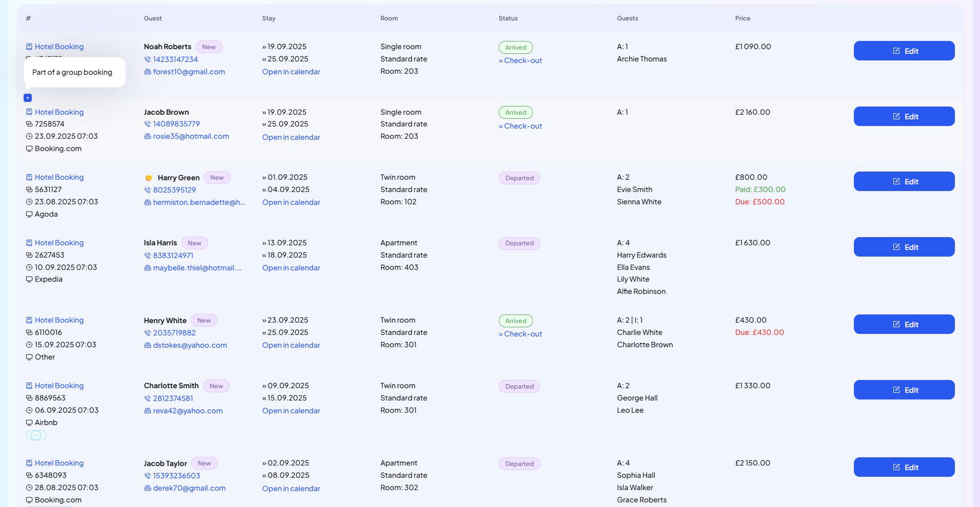This screenshot has height=507, width=980.
Task: Click the phone icon next to 2035719882
Action: [x=148, y=333]
